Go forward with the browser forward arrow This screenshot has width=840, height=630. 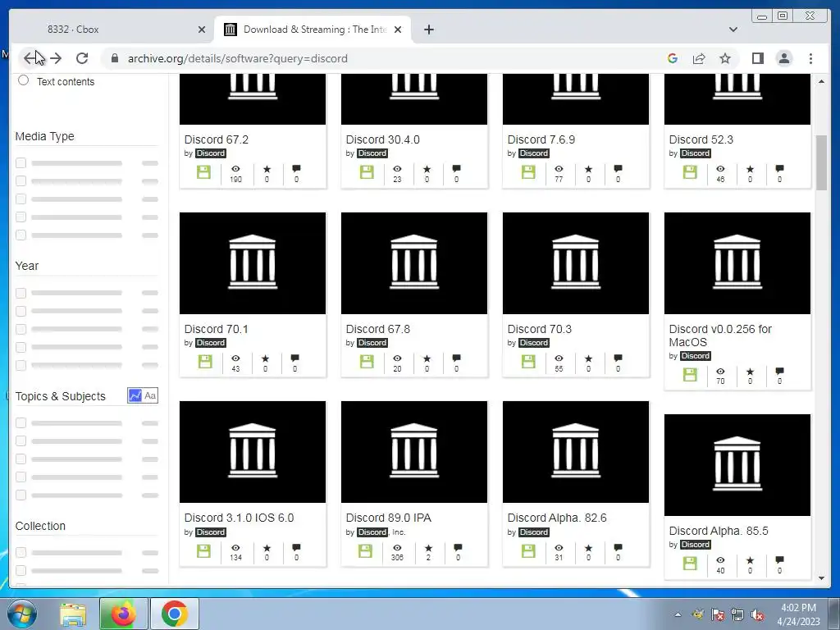56,58
